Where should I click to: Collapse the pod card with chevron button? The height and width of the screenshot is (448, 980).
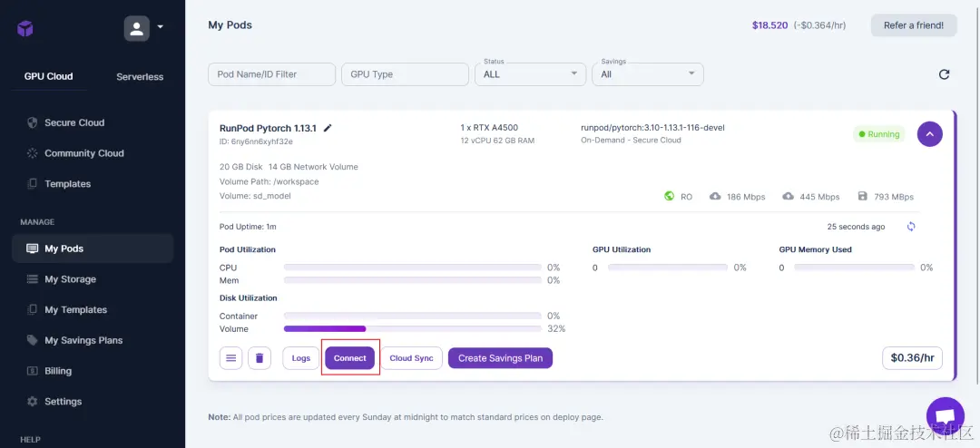click(930, 133)
